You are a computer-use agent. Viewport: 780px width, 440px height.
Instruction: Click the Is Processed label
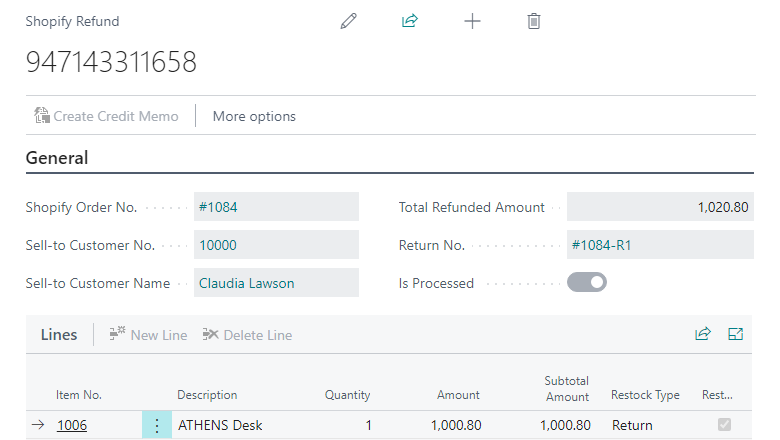[x=436, y=283]
